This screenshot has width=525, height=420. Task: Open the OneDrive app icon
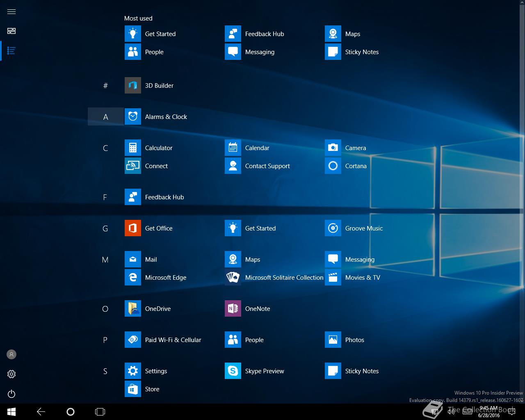(x=132, y=308)
